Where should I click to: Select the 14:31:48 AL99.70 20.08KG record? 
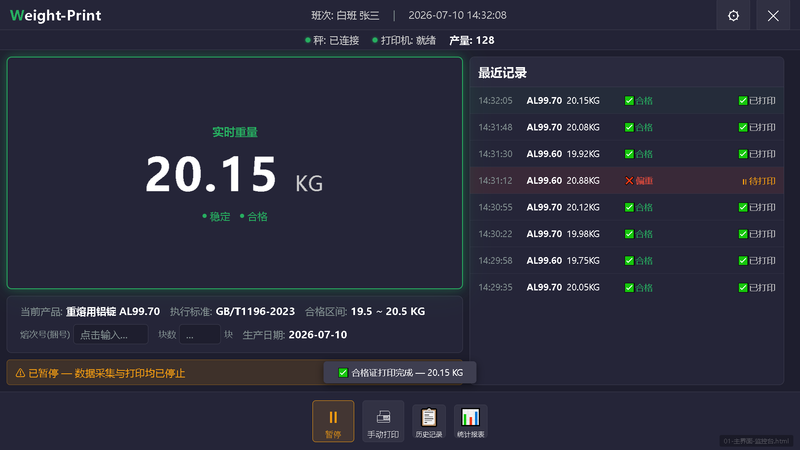tap(627, 127)
